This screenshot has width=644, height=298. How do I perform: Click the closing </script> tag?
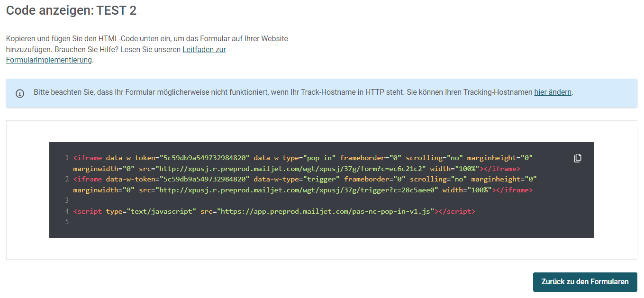click(x=455, y=211)
